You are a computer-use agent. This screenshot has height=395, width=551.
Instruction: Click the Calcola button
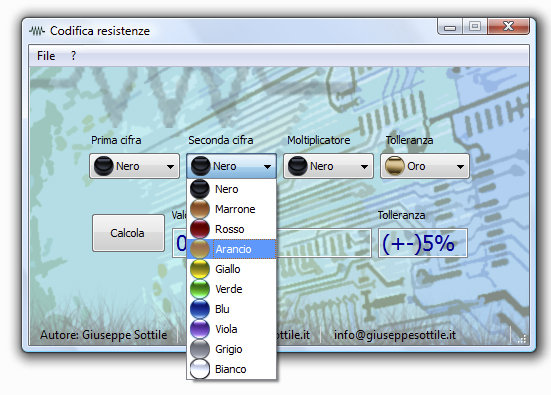tap(128, 233)
